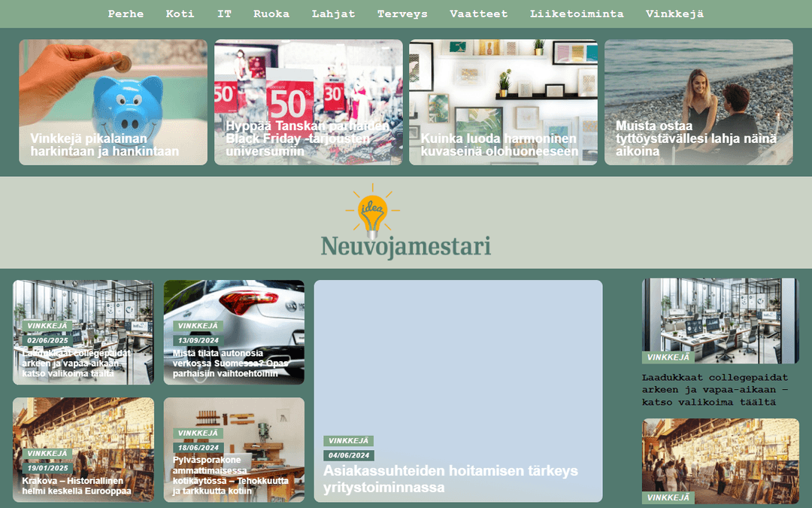Click Vinkkejä tag on Pylväsporakone card
Image resolution: width=812 pixels, height=508 pixels.
point(198,433)
